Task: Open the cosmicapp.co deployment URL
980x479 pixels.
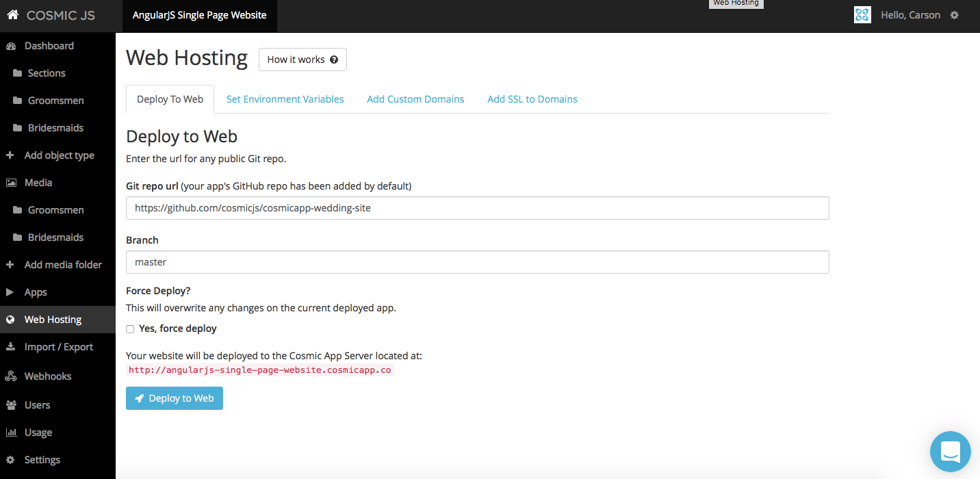Action: coord(260,370)
